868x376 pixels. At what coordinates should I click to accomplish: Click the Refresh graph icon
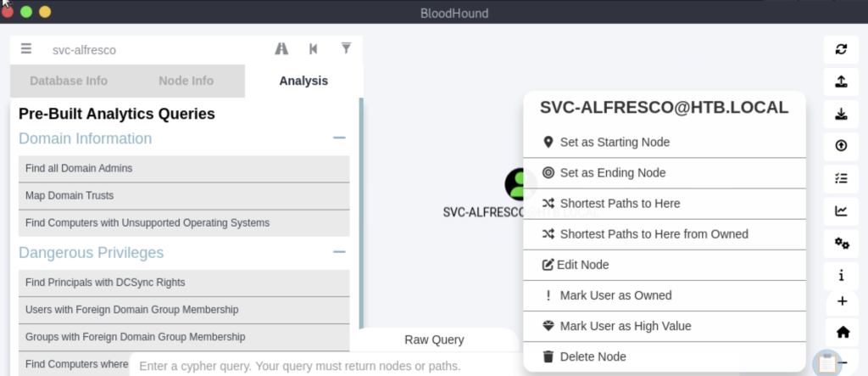841,48
